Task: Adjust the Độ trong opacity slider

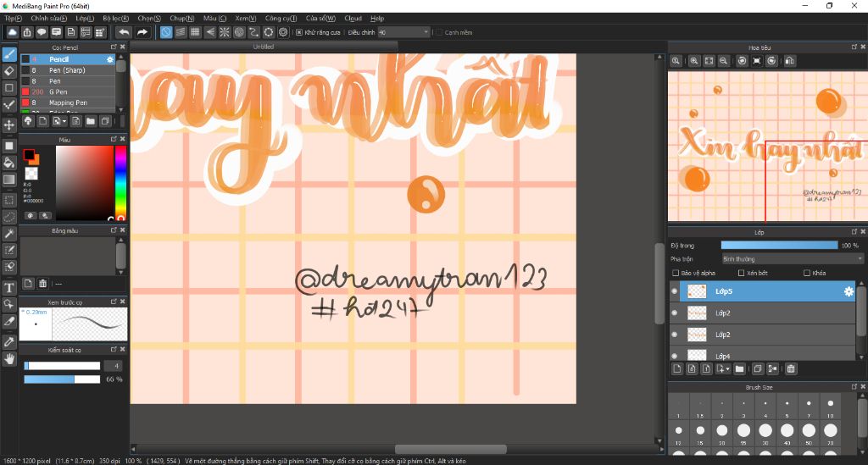Action: click(779, 245)
